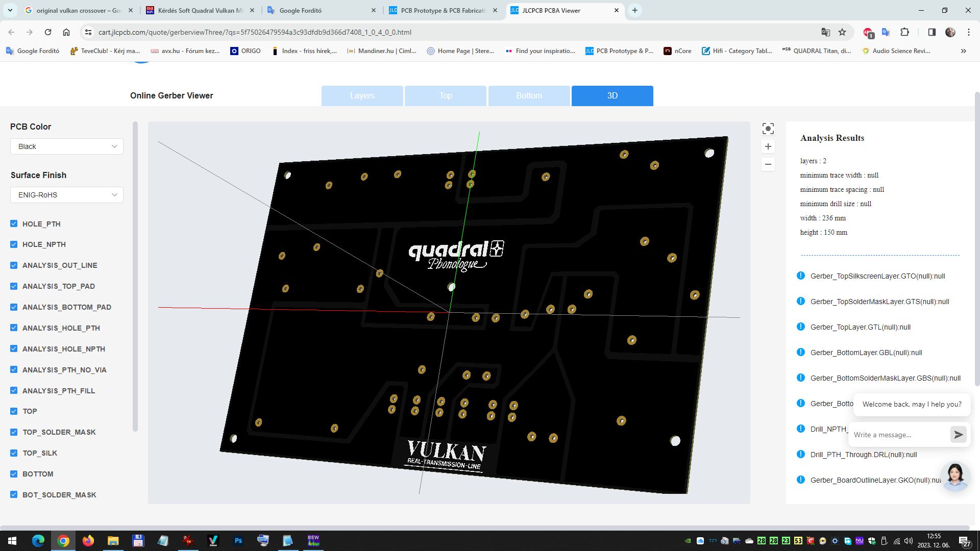The height and width of the screenshot is (551, 980).
Task: Open the QUADRAL Titan bookmark
Action: [x=817, y=51]
